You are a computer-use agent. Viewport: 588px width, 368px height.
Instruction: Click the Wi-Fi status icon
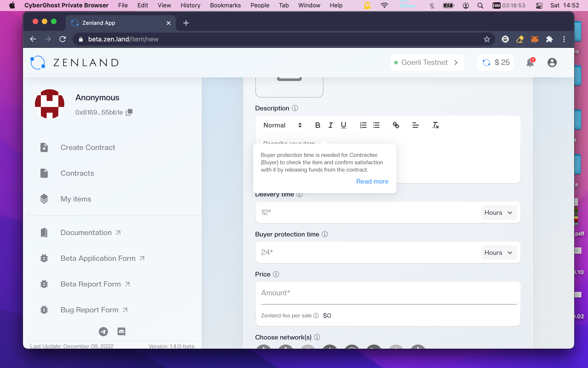[384, 5]
